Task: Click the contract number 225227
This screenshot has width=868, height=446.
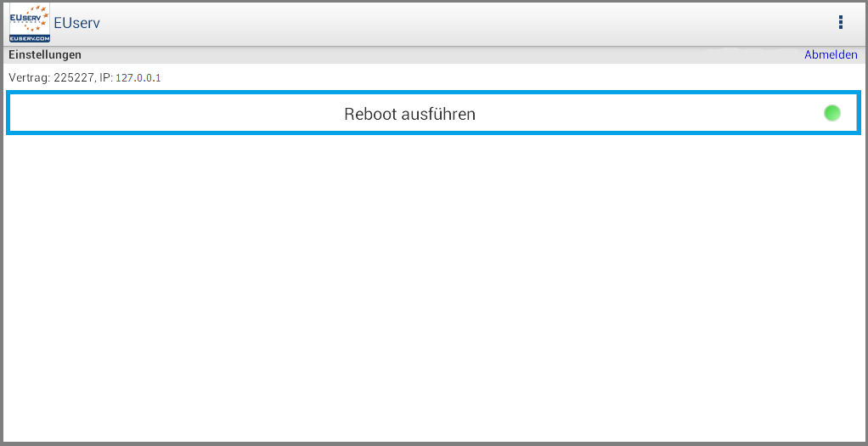Action: pos(74,78)
